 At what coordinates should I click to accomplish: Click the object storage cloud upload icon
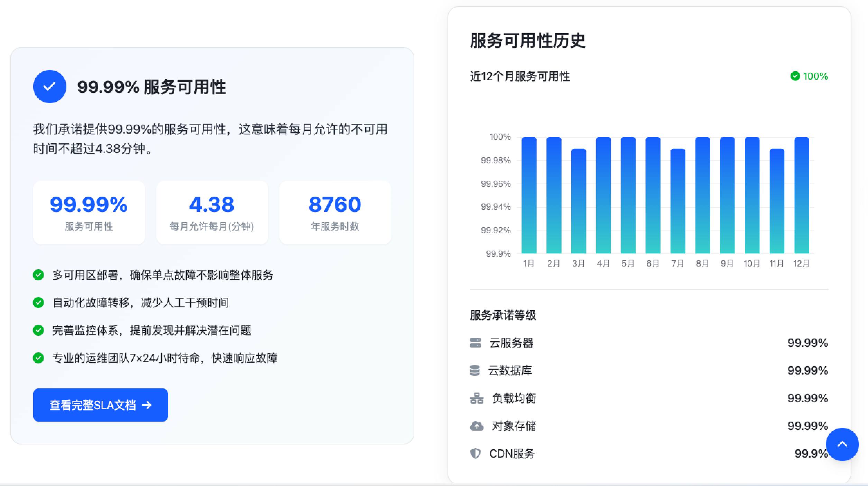pos(477,426)
